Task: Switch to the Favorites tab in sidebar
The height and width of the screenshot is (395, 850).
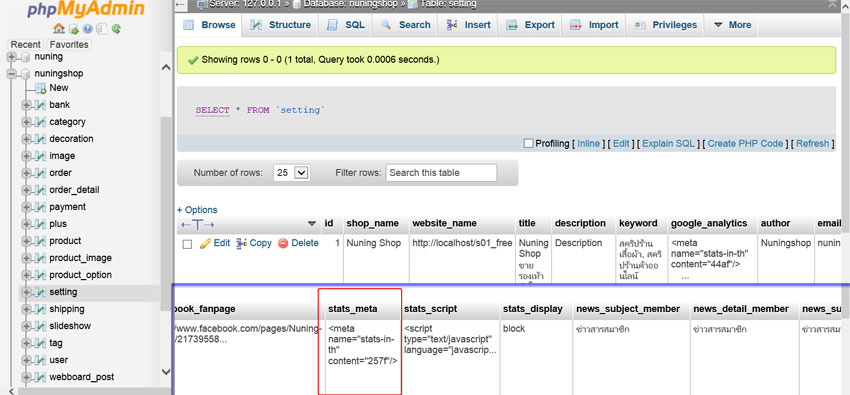Action: 69,44
